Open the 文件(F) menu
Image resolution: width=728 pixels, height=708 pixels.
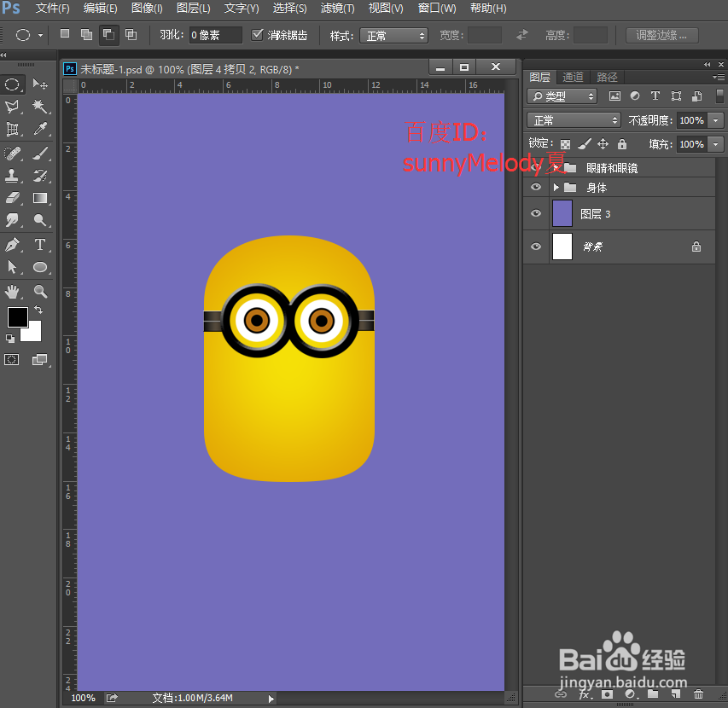pyautogui.click(x=52, y=9)
